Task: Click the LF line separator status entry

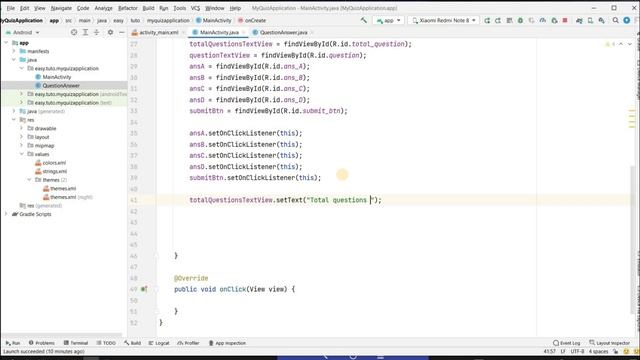Action: click(x=563, y=351)
